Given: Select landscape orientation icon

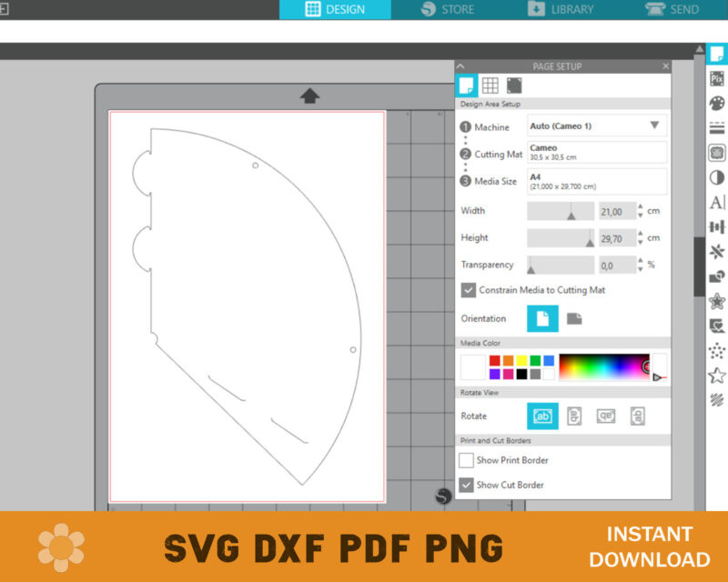Looking at the screenshot, I should [574, 318].
